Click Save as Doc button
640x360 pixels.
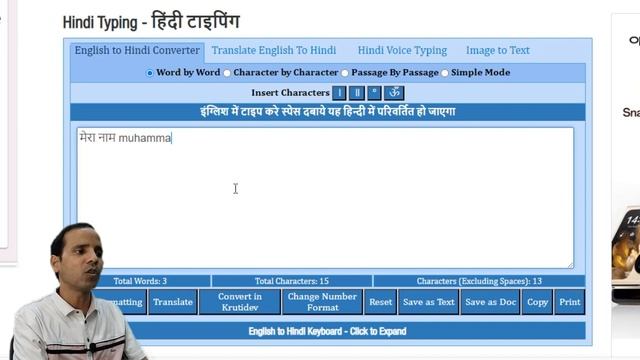[x=491, y=302]
